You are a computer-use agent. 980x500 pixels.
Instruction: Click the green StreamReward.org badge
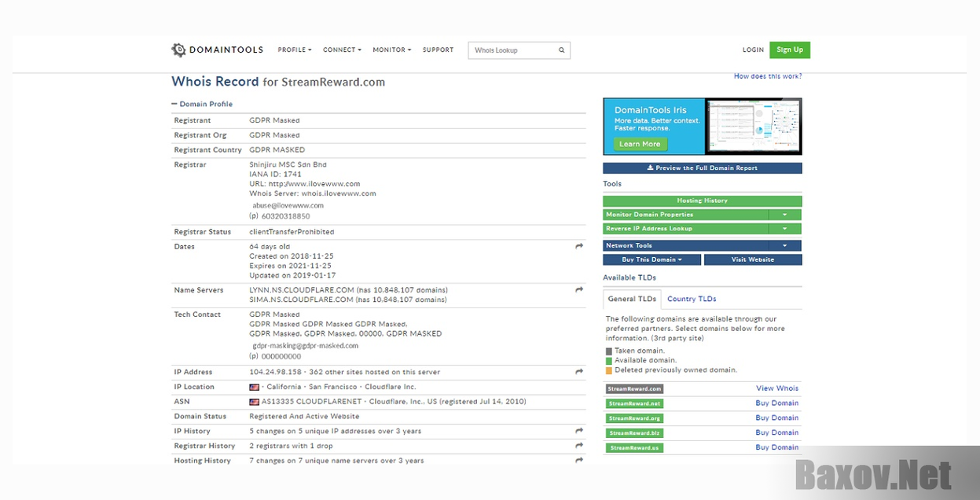[634, 418]
